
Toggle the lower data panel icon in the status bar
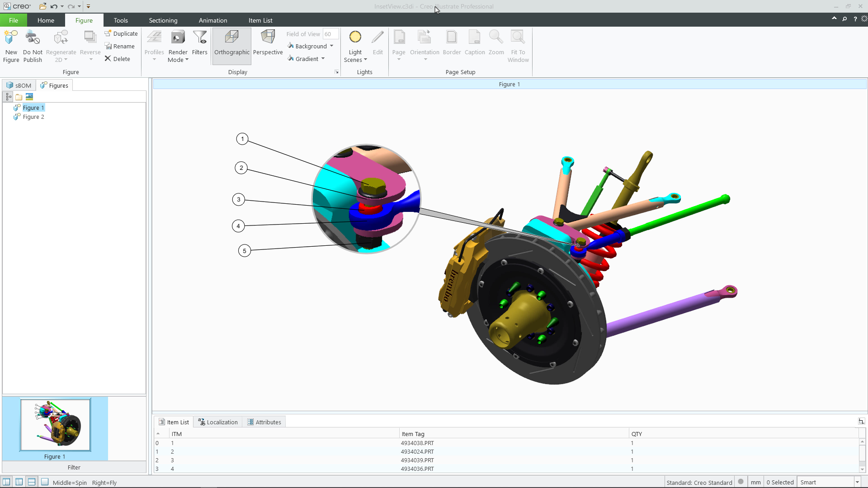point(32,482)
